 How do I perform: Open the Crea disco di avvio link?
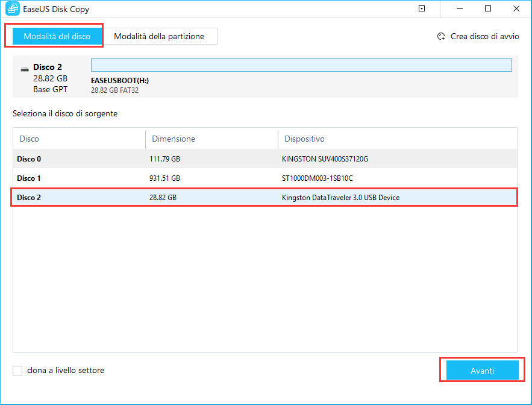pos(484,36)
